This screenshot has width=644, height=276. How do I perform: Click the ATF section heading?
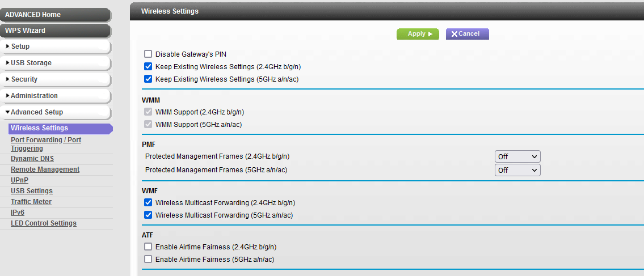pos(148,235)
